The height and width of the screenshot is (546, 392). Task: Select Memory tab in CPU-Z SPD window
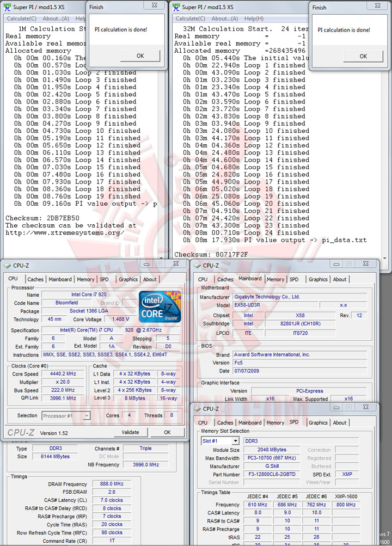[x=275, y=422]
